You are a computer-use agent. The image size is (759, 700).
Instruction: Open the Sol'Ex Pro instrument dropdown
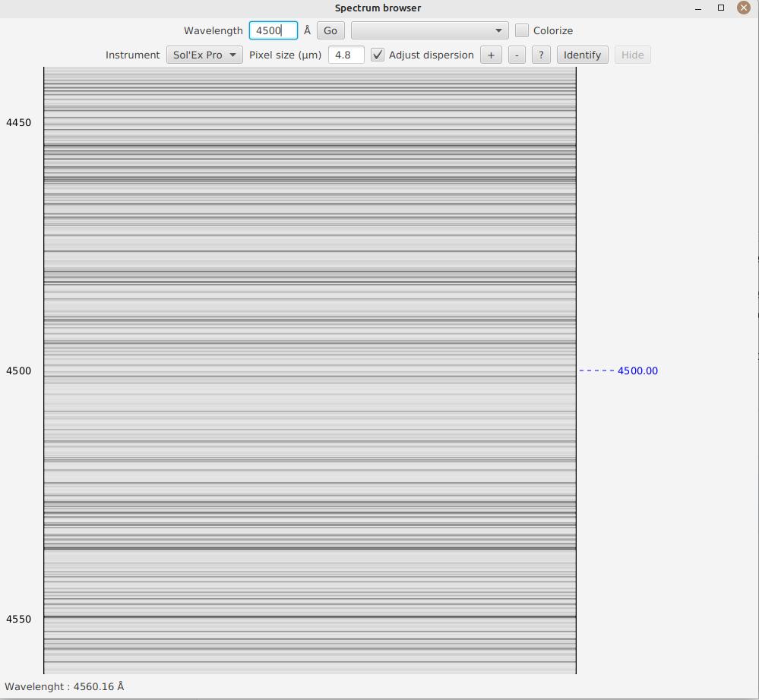pyautogui.click(x=204, y=55)
